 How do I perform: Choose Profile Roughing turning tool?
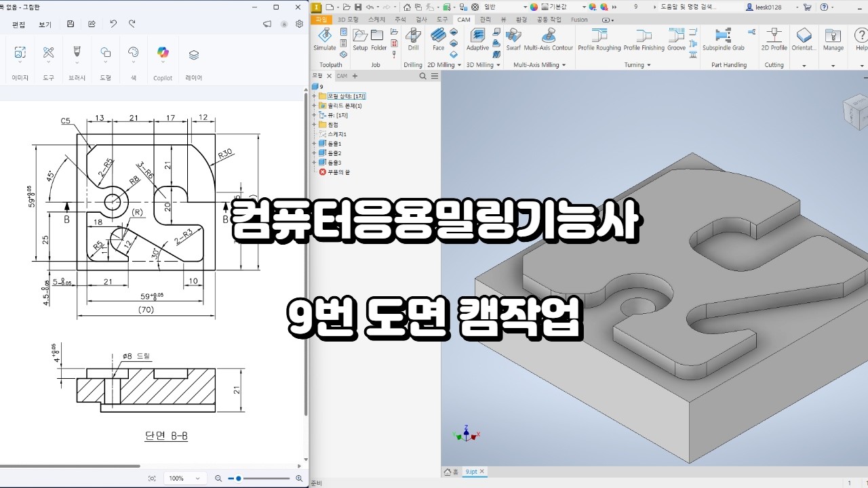click(x=599, y=39)
